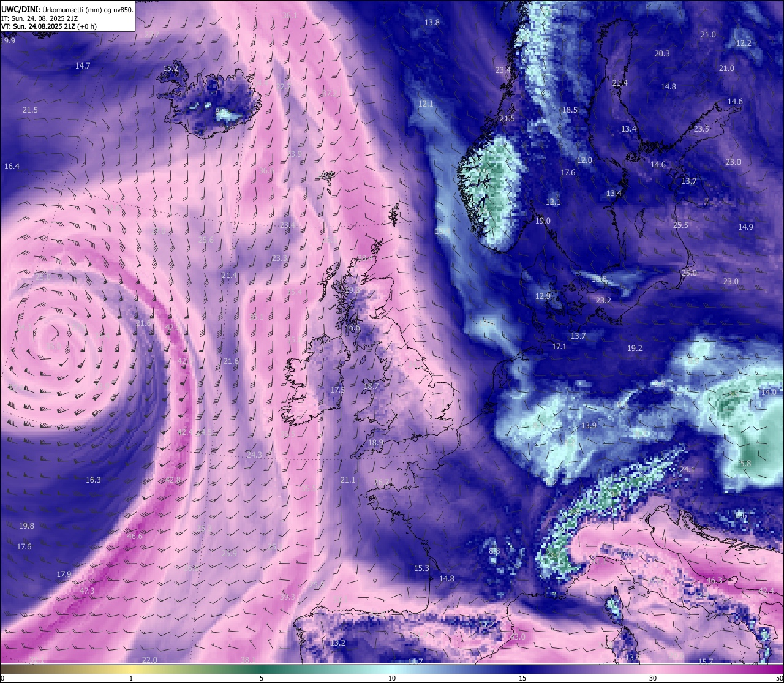This screenshot has height=683, width=784.
Task: Click the 21.1 value in the English Channel
Action: click(348, 480)
